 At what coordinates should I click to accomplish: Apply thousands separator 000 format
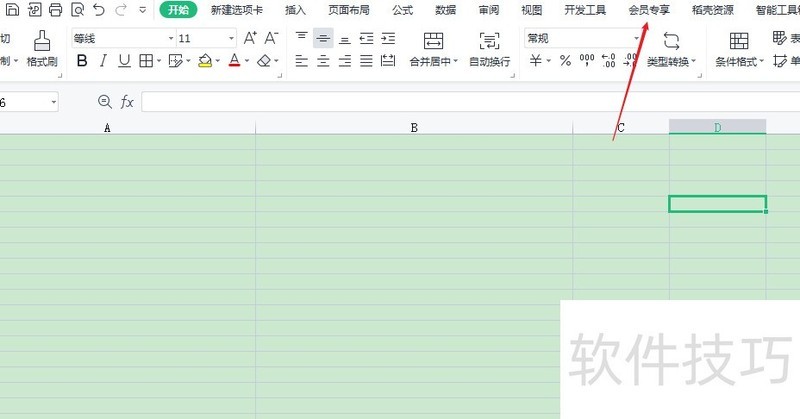(587, 61)
